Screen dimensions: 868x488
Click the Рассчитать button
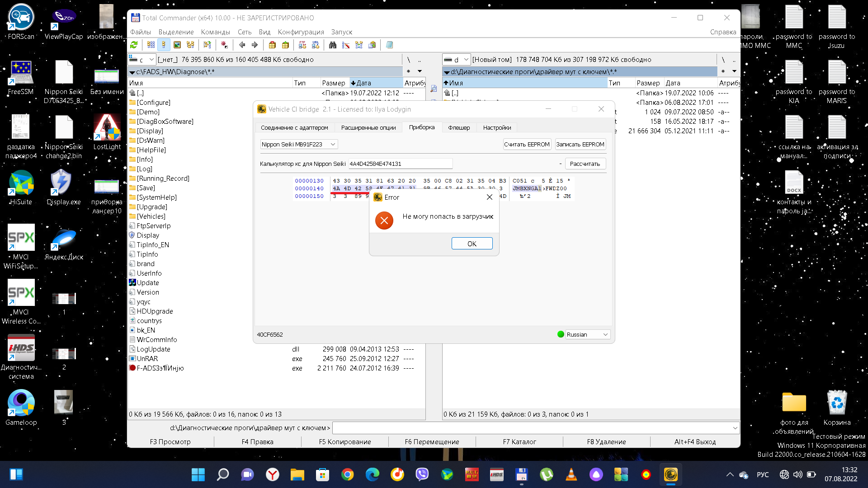[x=585, y=164]
